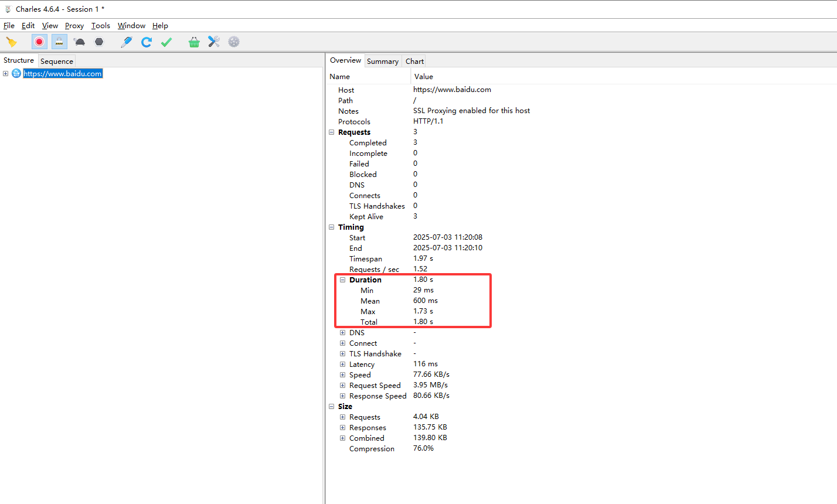Screen dimensions: 837x504
Task: Collapse the Timing section
Action: pos(332,227)
